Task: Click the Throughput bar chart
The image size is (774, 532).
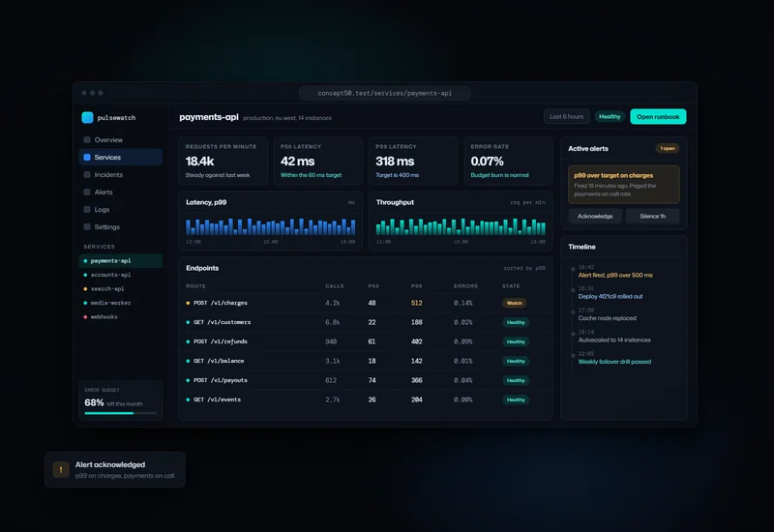Action: pos(461,226)
